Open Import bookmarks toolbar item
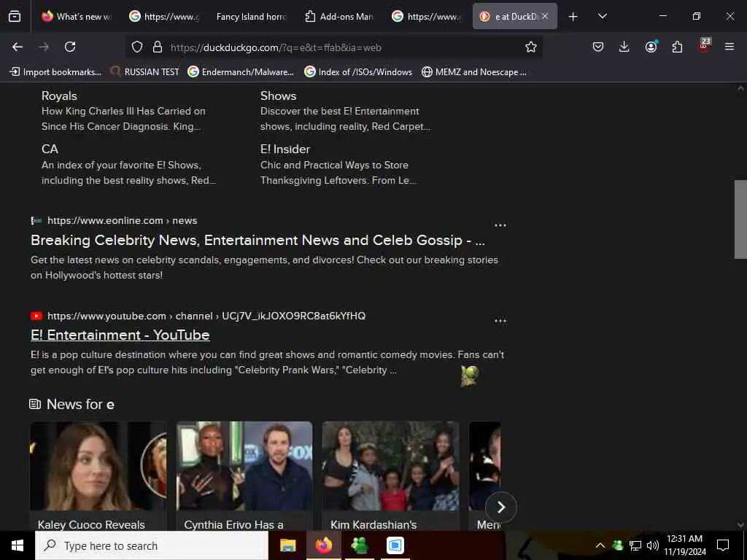This screenshot has width=747, height=560. pos(55,72)
